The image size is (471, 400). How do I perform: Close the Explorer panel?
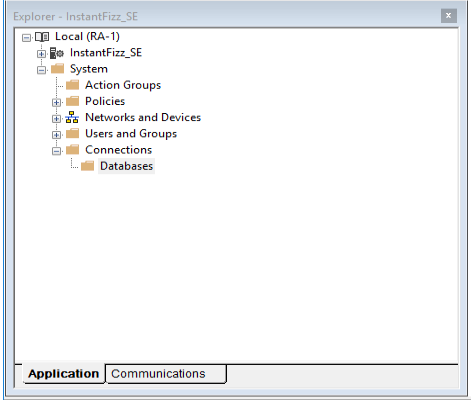point(449,16)
